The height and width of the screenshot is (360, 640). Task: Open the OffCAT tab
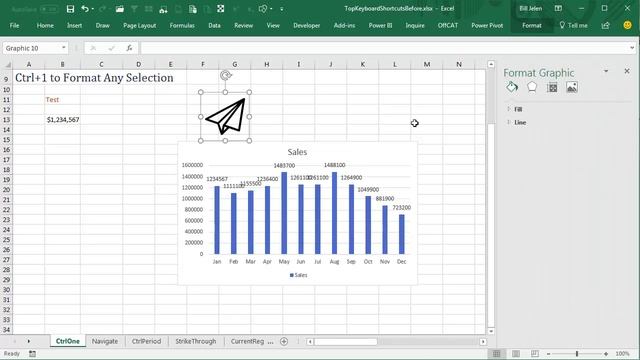pos(448,25)
